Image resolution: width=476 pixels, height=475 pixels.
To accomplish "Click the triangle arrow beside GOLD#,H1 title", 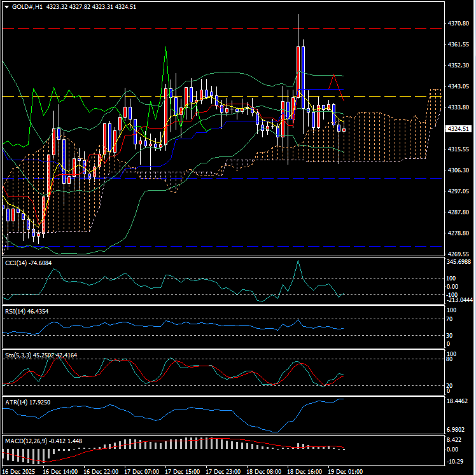I will 6,6.
